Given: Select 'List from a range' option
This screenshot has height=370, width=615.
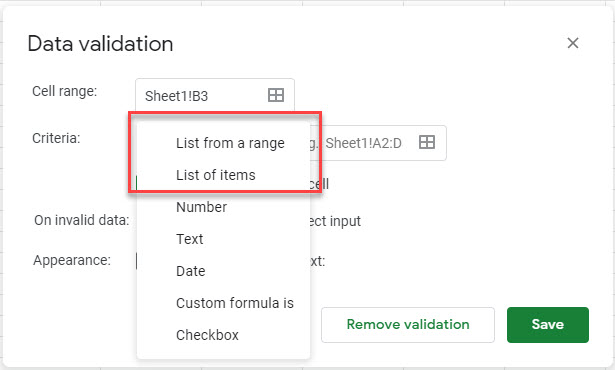Looking at the screenshot, I should [x=224, y=143].
